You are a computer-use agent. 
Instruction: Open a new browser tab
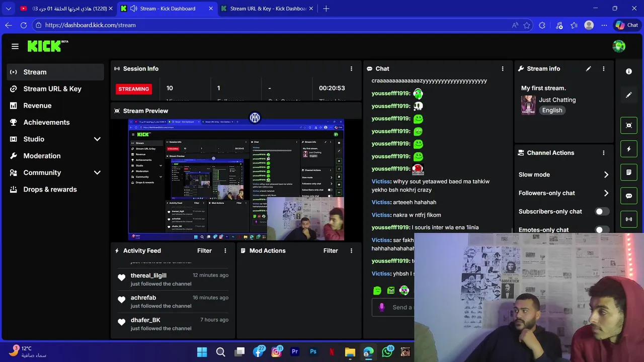point(326,9)
